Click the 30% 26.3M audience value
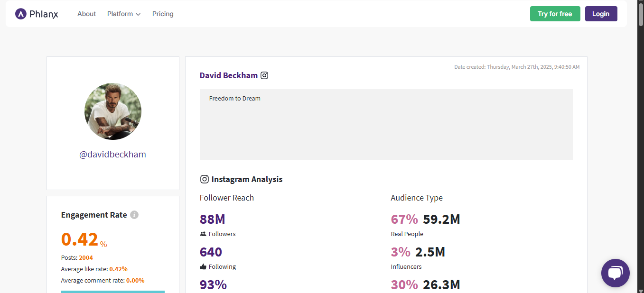644x293 pixels. pyautogui.click(x=425, y=284)
